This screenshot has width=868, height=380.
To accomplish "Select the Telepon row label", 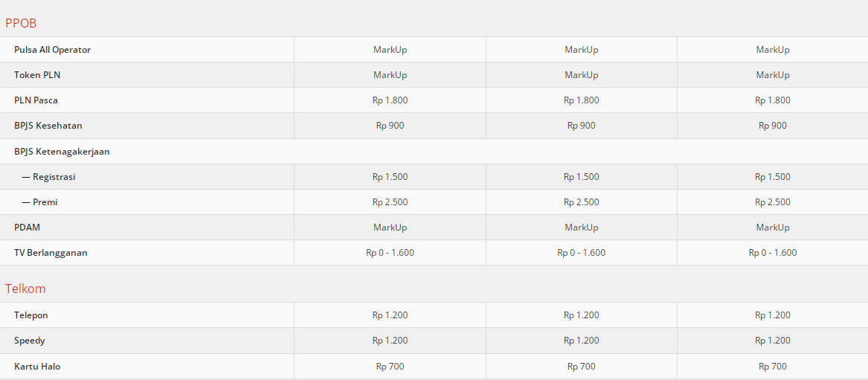I will [x=31, y=315].
